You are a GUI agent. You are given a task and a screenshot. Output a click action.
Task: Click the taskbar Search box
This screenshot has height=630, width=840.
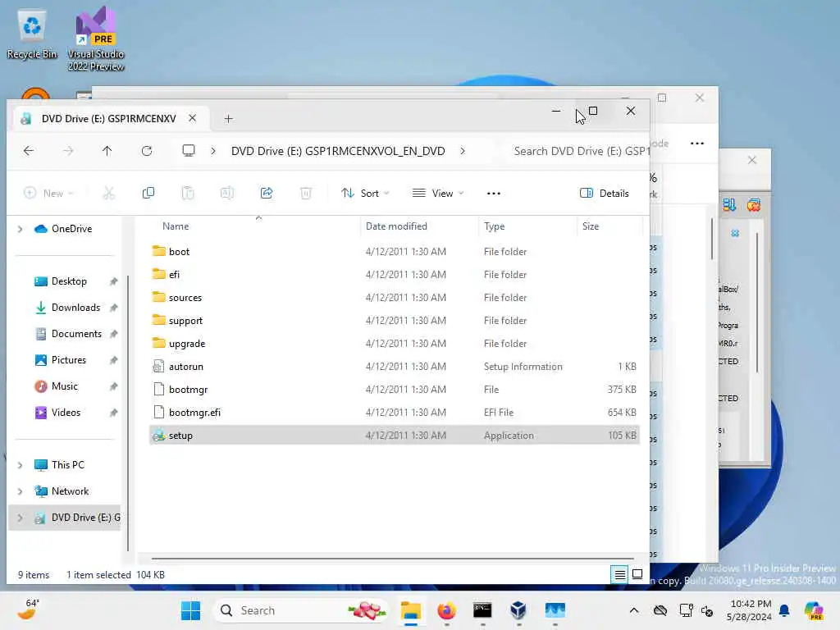pos(301,610)
